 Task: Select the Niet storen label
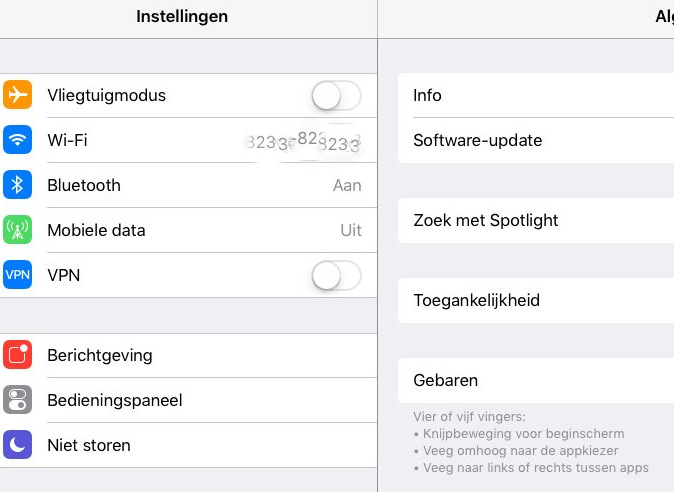point(89,445)
